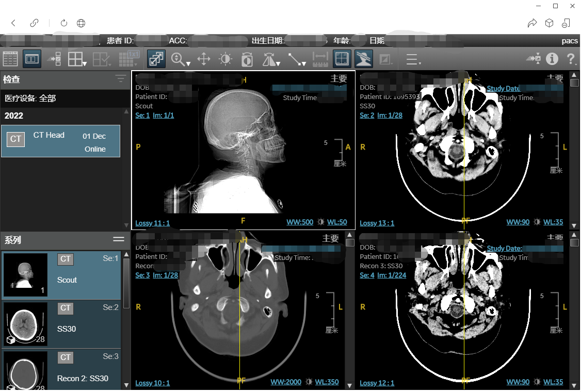Toggle the reference lines button
This screenshot has width=581, height=392.
342,59
